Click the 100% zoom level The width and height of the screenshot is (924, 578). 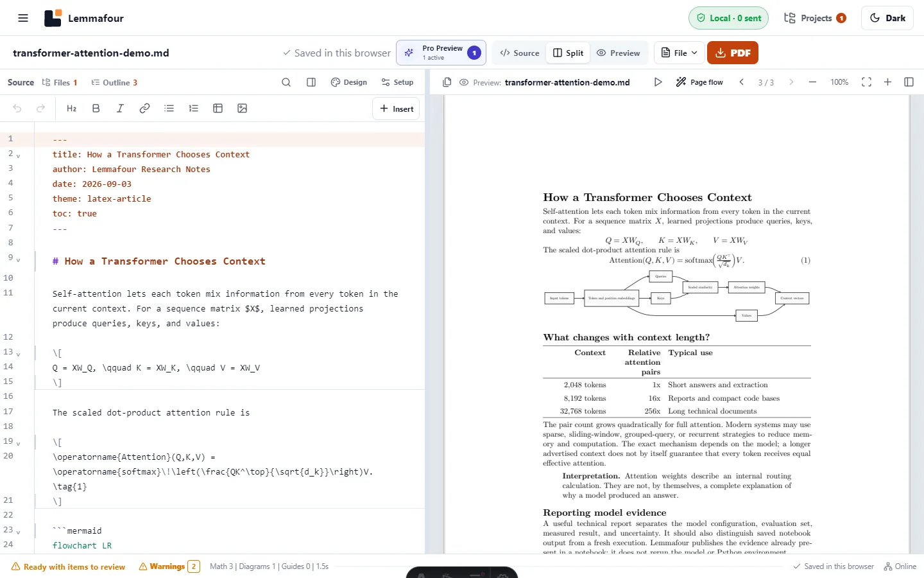click(x=839, y=82)
